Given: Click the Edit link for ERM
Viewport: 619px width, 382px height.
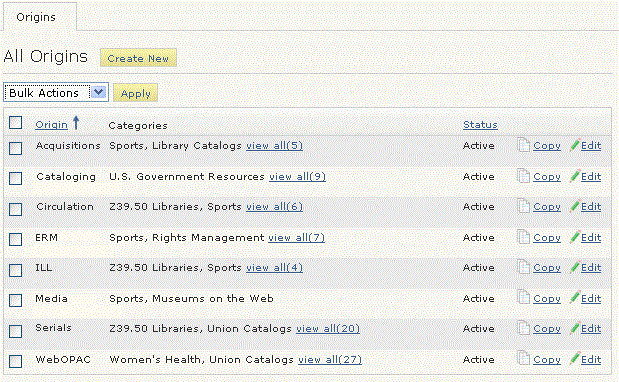Looking at the screenshot, I should click(591, 238).
